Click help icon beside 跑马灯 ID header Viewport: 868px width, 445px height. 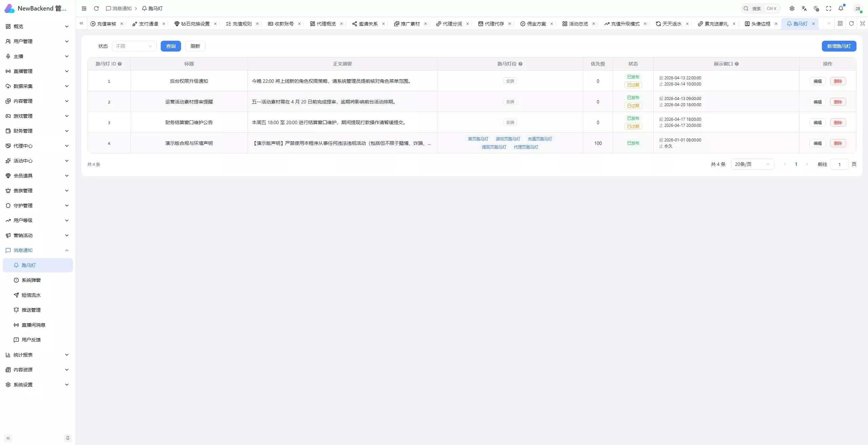pos(120,64)
